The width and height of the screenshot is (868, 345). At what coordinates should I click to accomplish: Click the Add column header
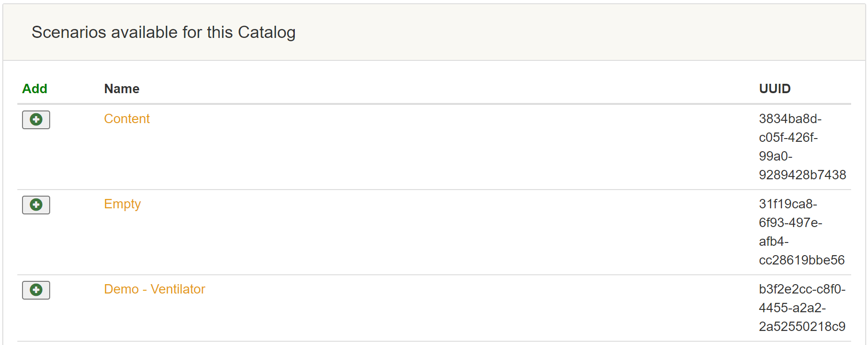click(35, 89)
